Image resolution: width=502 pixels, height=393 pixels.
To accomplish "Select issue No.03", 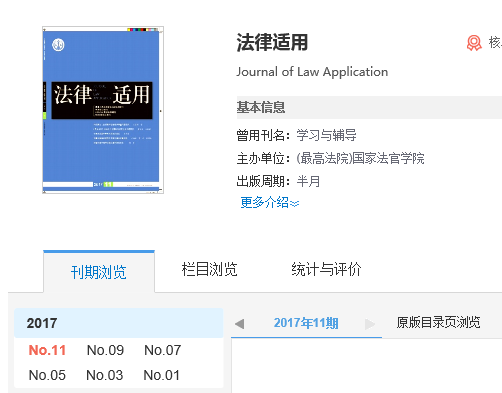I will [x=105, y=375].
